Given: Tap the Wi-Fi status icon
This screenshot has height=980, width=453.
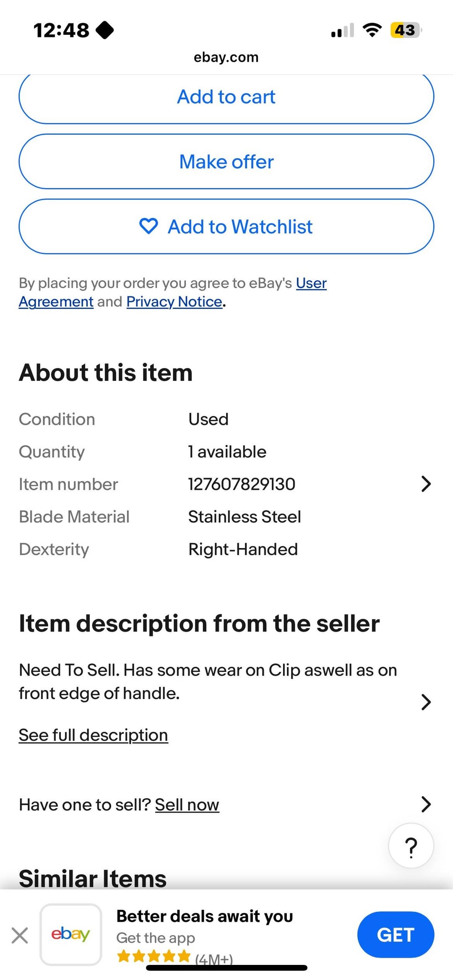Looking at the screenshot, I should click(x=372, y=30).
